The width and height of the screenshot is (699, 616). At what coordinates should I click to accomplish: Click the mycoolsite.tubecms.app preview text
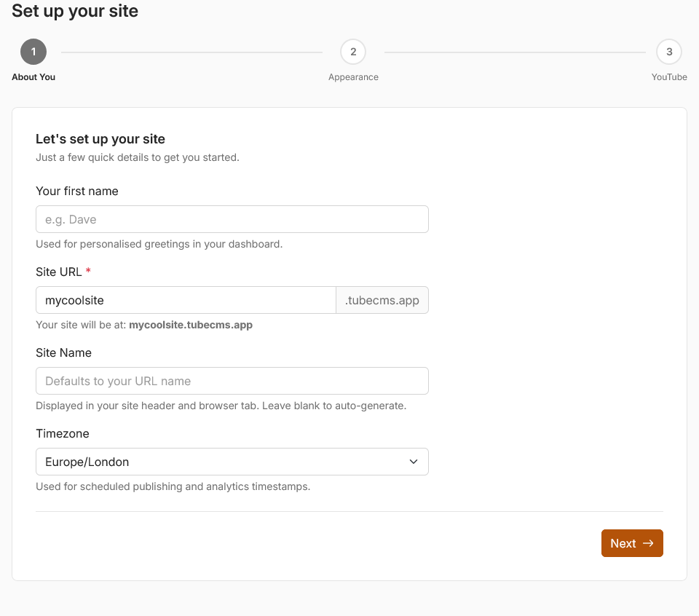(191, 325)
